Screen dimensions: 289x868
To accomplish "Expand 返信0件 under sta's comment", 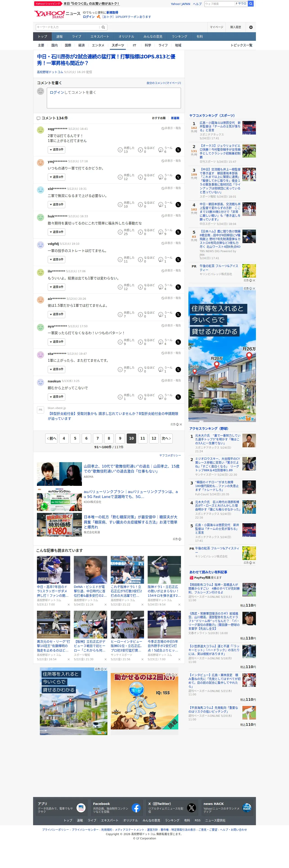I will point(56,370).
